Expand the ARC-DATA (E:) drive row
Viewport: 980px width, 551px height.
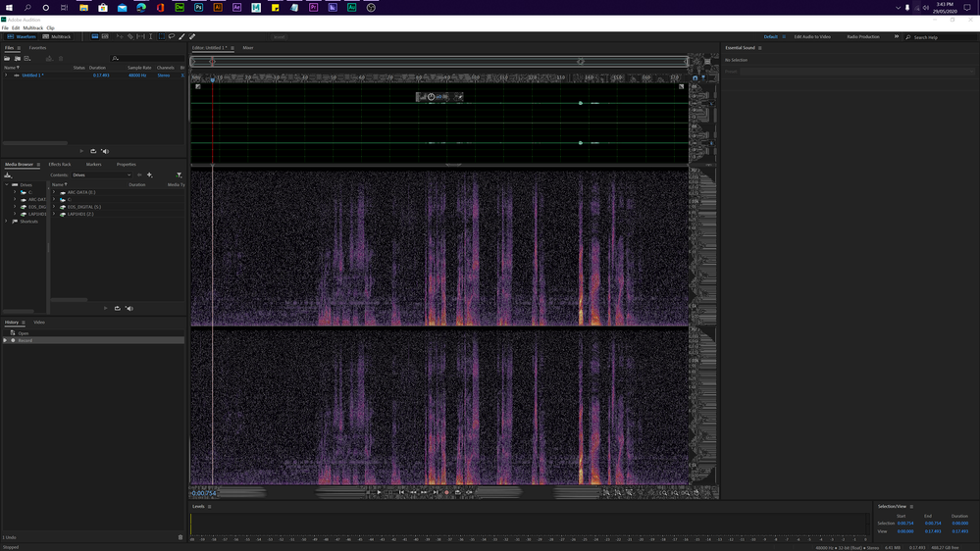(x=54, y=192)
